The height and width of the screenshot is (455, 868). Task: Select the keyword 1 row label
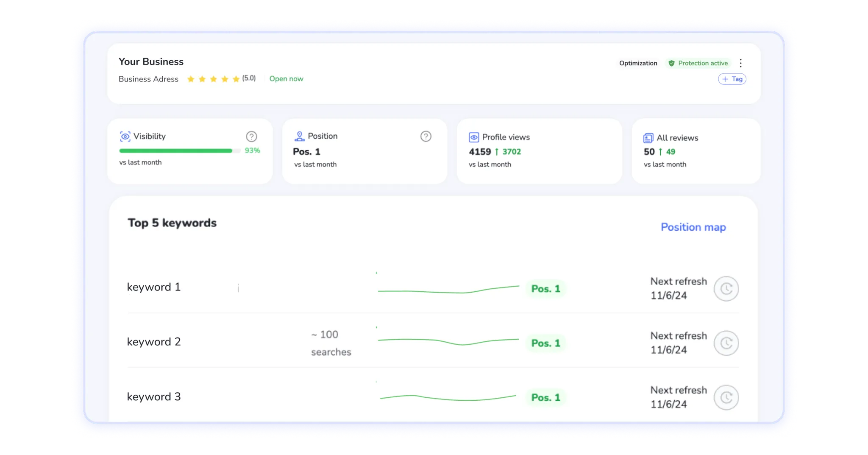point(154,287)
